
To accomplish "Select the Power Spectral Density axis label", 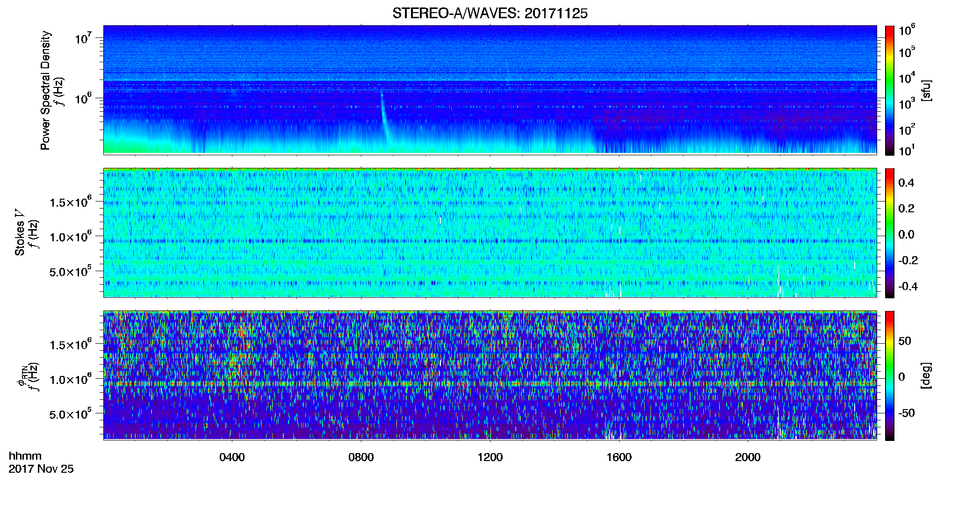I will pyautogui.click(x=45, y=90).
